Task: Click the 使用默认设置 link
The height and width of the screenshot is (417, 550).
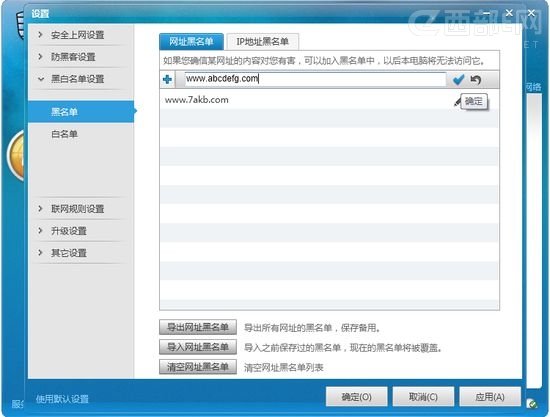Action: [62, 399]
